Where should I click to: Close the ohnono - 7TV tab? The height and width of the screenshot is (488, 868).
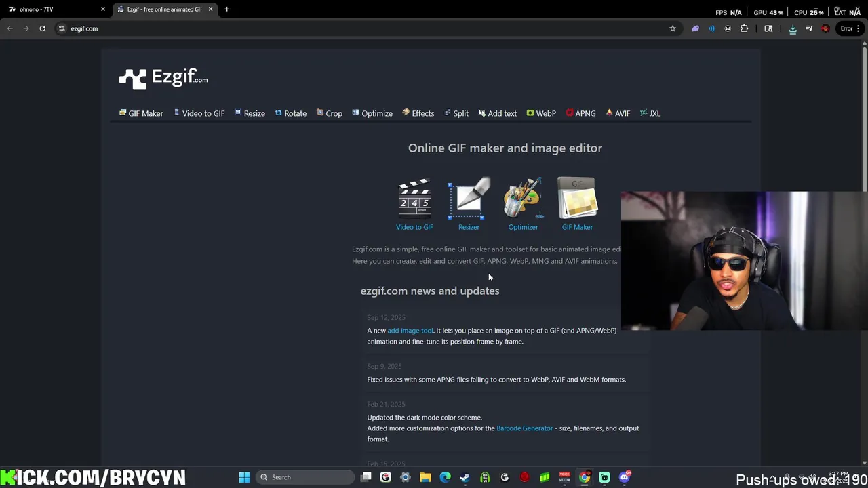tap(103, 9)
